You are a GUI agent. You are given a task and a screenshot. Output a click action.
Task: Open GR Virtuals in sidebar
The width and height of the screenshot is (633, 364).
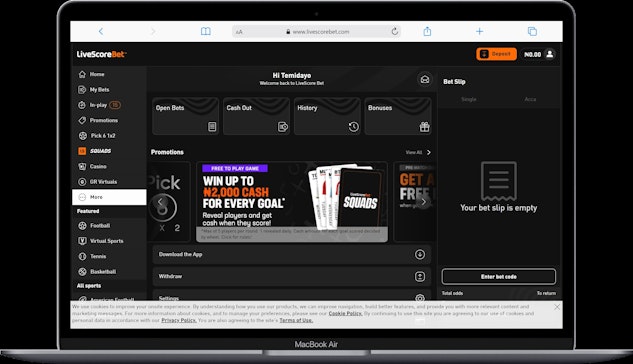103,182
